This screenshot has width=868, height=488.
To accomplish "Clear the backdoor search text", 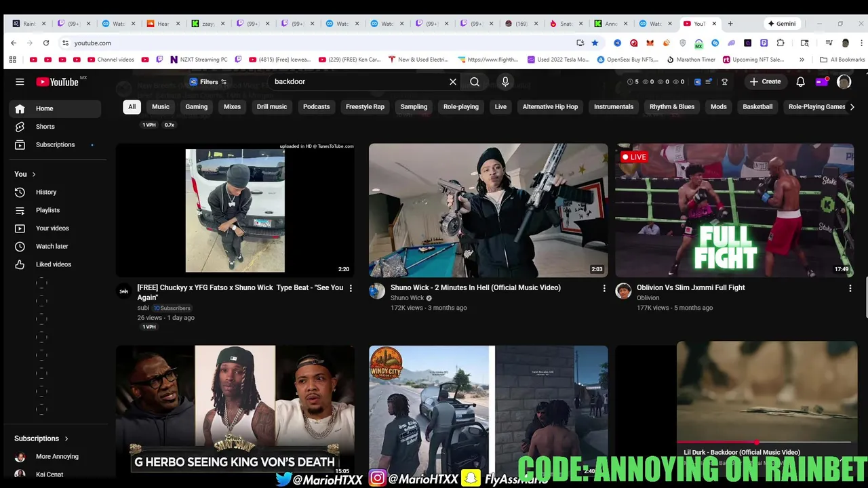I will [x=453, y=82].
